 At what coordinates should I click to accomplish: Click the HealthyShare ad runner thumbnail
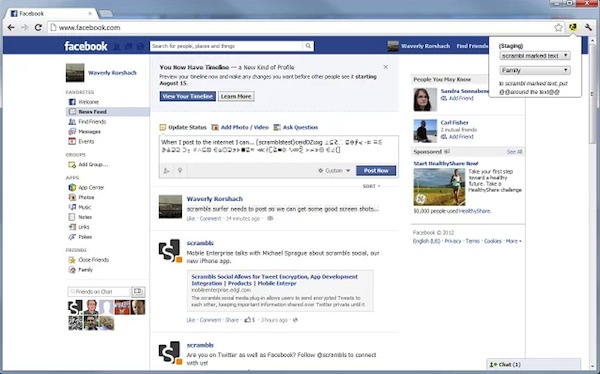(439, 187)
